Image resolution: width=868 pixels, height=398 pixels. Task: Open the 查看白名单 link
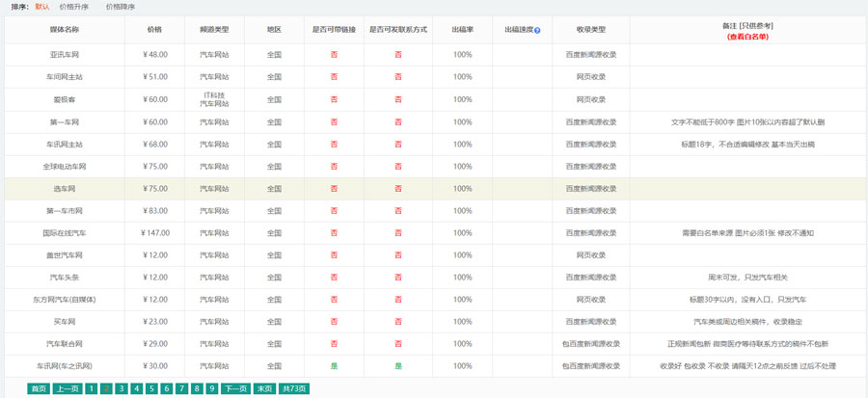click(x=747, y=37)
